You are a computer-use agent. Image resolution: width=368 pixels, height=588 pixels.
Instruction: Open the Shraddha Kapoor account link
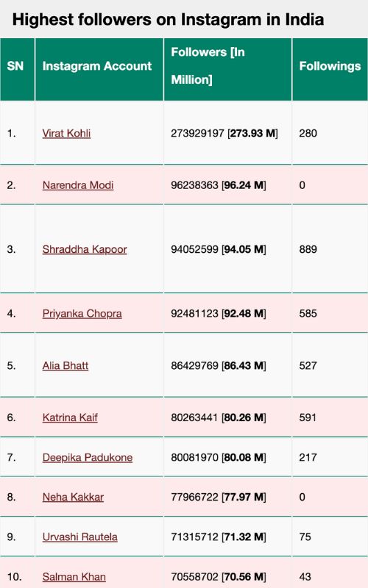click(85, 249)
